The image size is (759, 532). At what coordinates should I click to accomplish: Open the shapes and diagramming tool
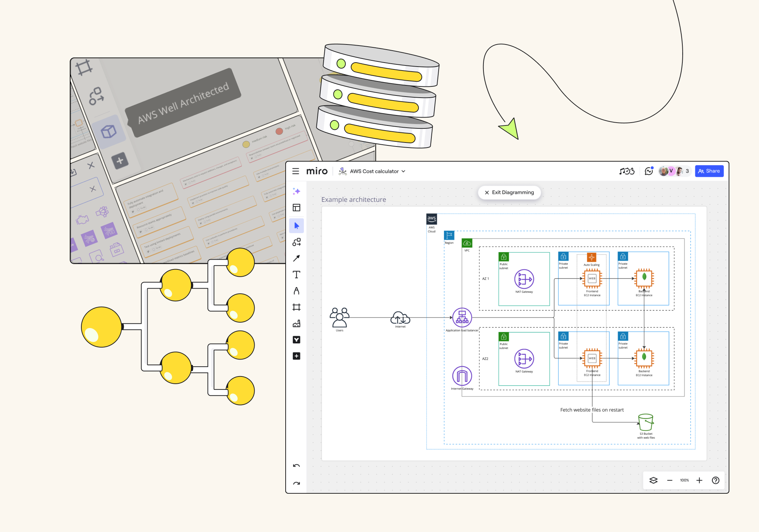coord(297,242)
